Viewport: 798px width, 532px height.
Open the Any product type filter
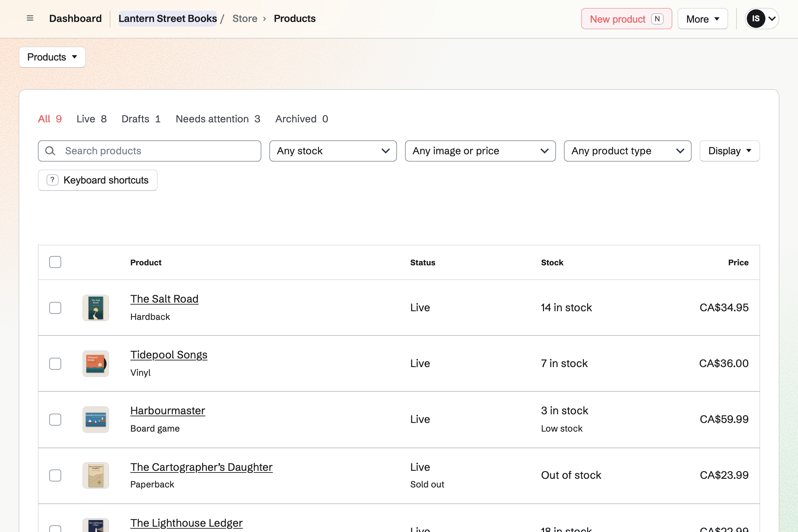tap(627, 151)
